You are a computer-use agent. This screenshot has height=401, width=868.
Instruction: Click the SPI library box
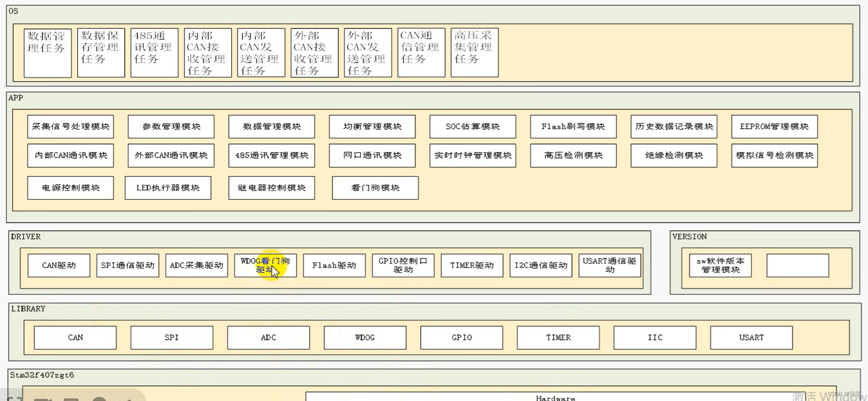172,338
